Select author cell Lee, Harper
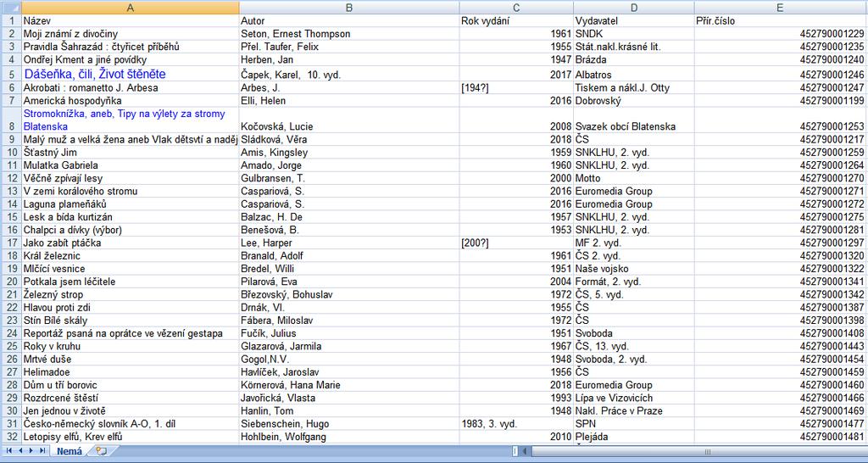Screen dimensions: 868x463 [x=349, y=243]
